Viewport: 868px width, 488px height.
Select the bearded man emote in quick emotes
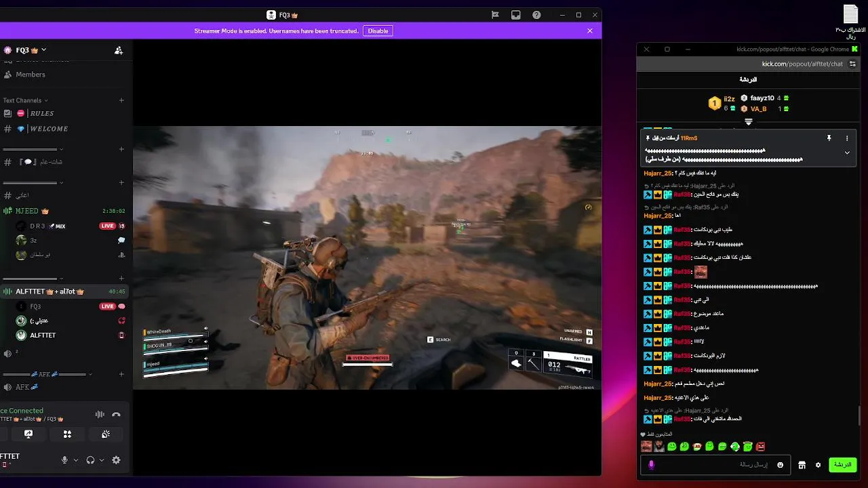pos(659,446)
